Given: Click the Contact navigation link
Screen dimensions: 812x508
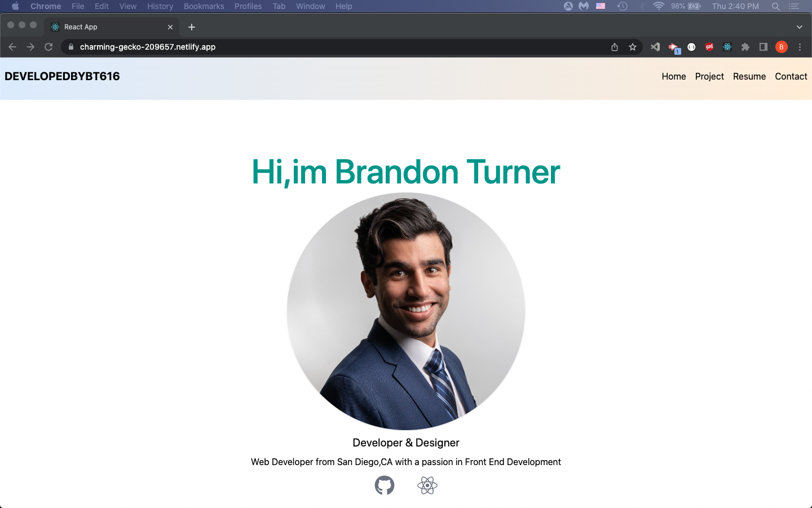Looking at the screenshot, I should [791, 76].
